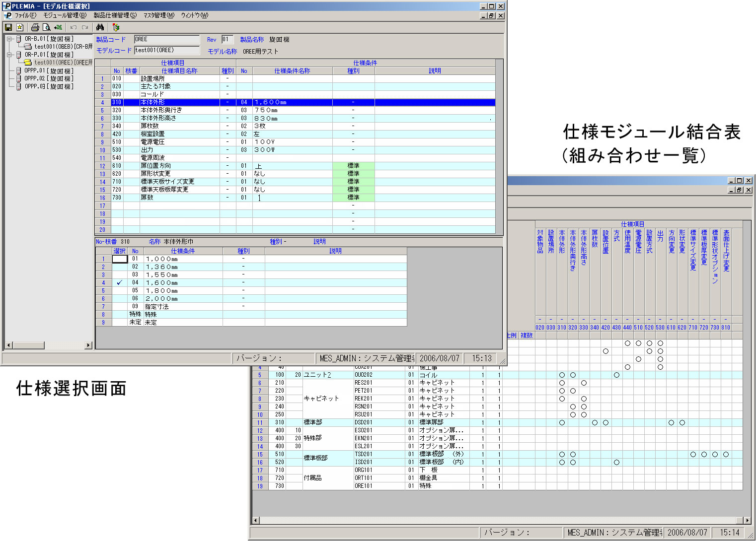Open the マスタ管理(M) menu
Screen dimensions: 756x541
tap(159, 15)
